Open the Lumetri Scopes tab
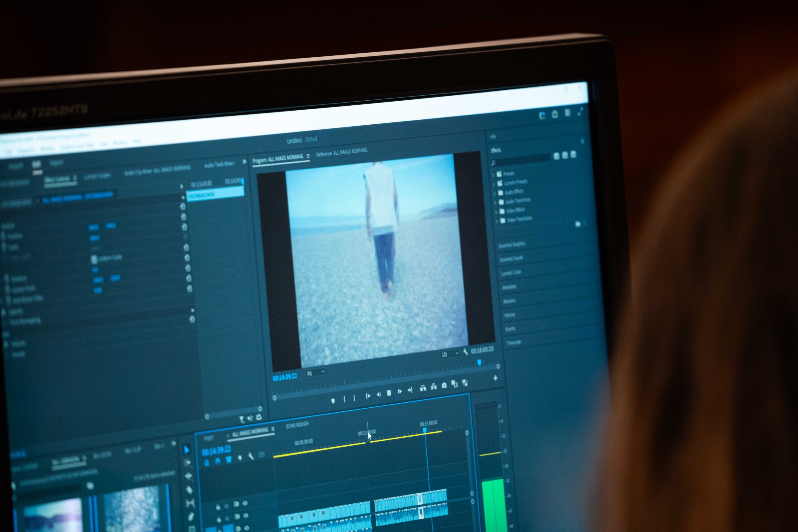 [97, 176]
